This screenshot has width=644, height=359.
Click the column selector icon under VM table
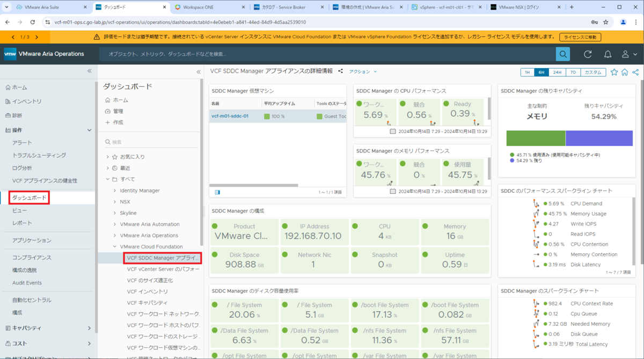coord(217,192)
